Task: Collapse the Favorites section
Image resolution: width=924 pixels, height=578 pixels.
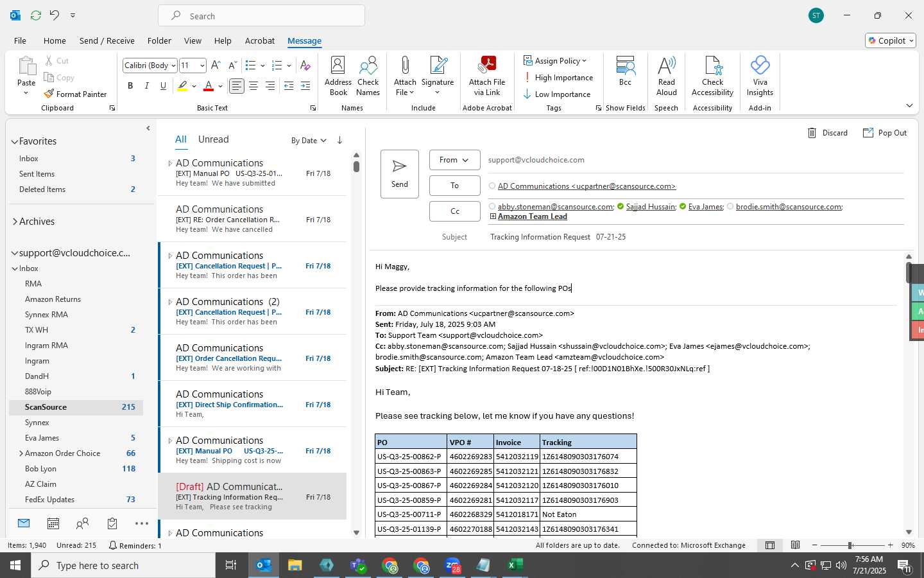Action: tap(14, 141)
